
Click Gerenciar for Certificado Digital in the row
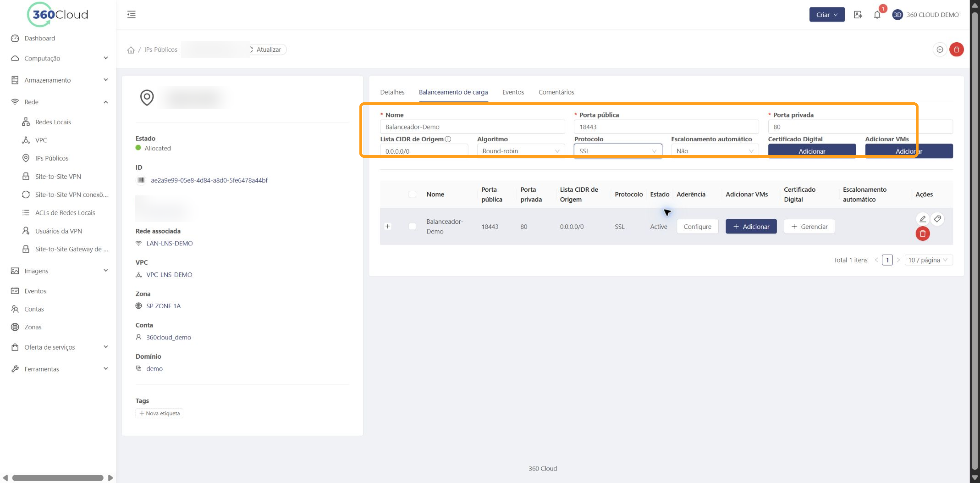pyautogui.click(x=809, y=227)
